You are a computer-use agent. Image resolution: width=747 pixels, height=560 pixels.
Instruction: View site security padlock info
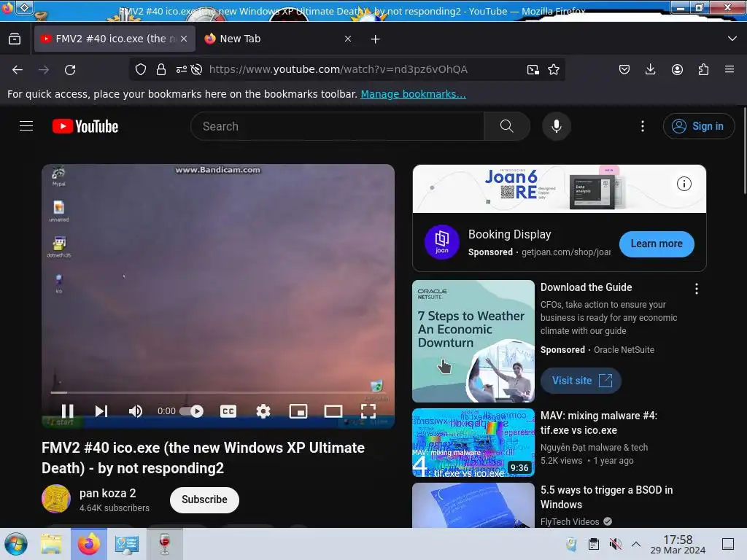[161, 69]
